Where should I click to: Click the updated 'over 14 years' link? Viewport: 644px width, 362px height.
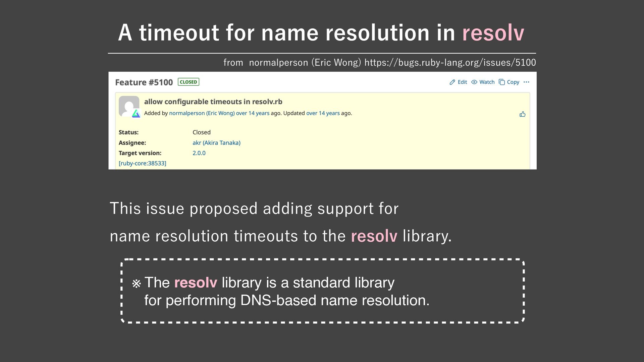tap(323, 113)
